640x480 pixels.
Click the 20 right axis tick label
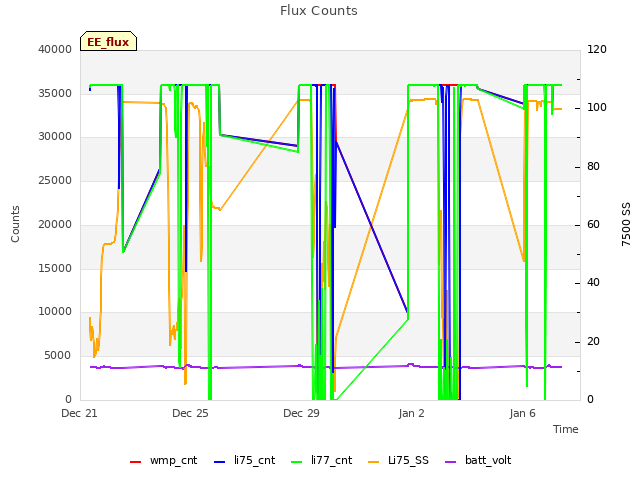tap(593, 341)
